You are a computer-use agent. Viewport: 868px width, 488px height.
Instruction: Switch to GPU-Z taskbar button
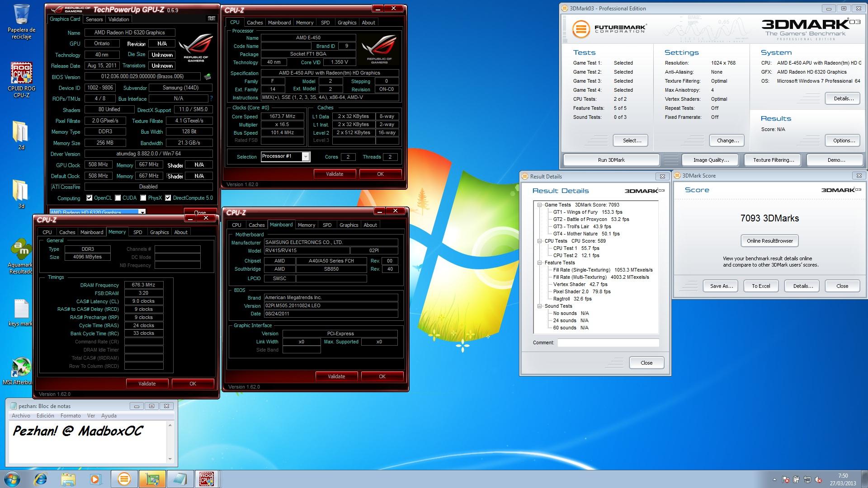pyautogui.click(x=152, y=479)
